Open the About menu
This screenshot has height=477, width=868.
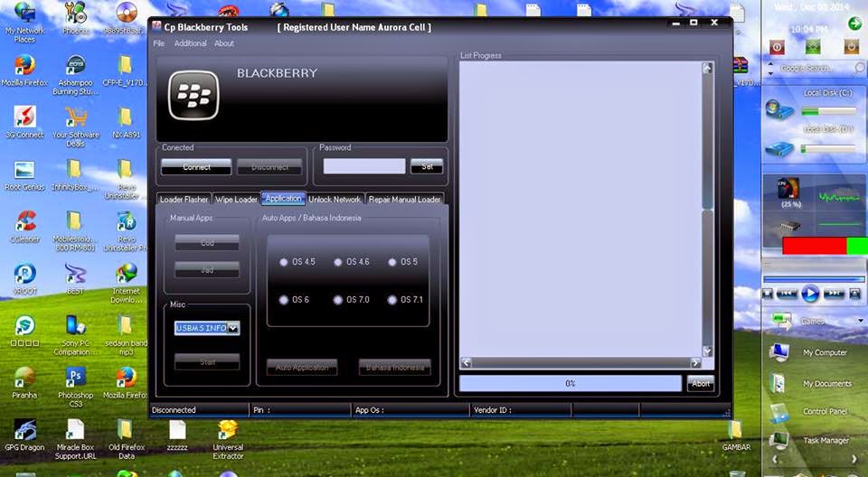(x=224, y=43)
